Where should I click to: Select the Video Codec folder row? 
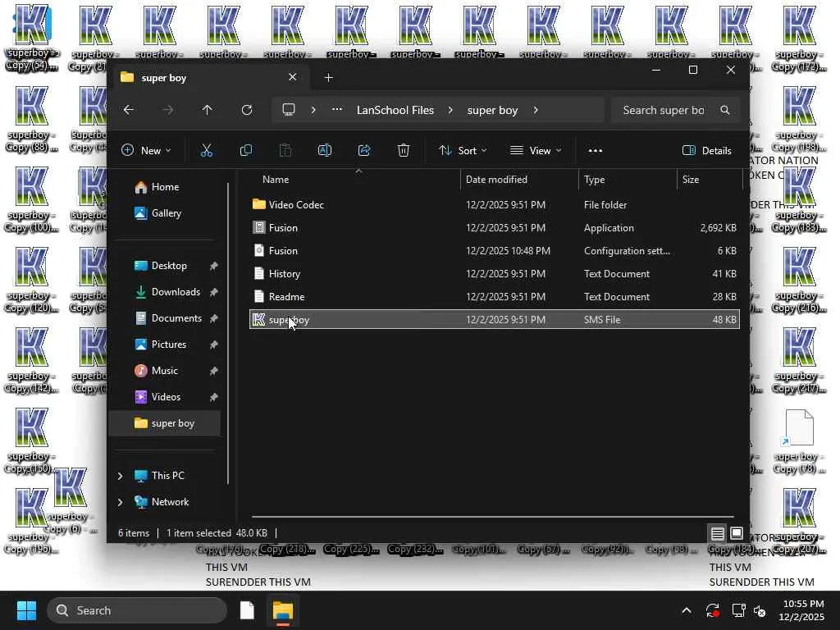(x=495, y=204)
